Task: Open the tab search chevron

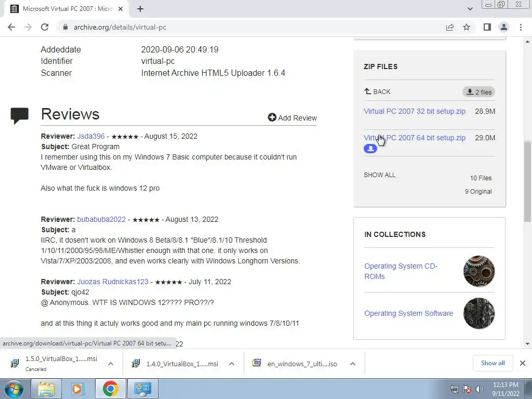Action: click(x=470, y=9)
